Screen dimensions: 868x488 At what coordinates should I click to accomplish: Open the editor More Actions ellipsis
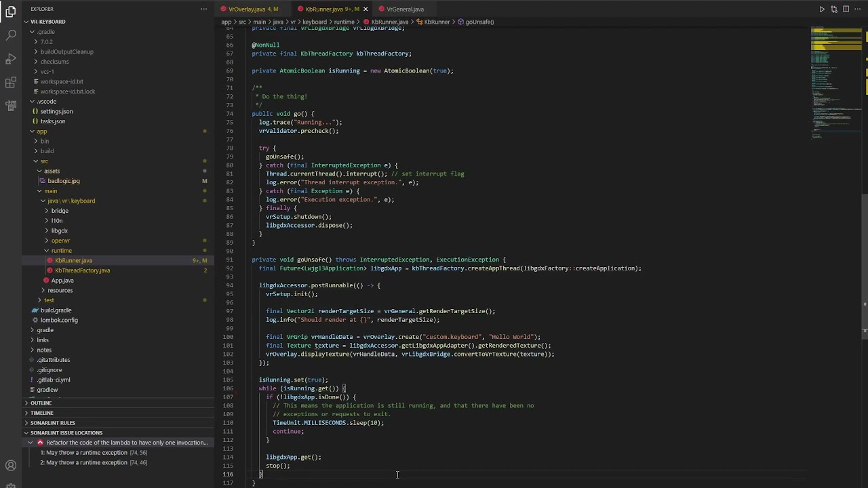pos(857,9)
